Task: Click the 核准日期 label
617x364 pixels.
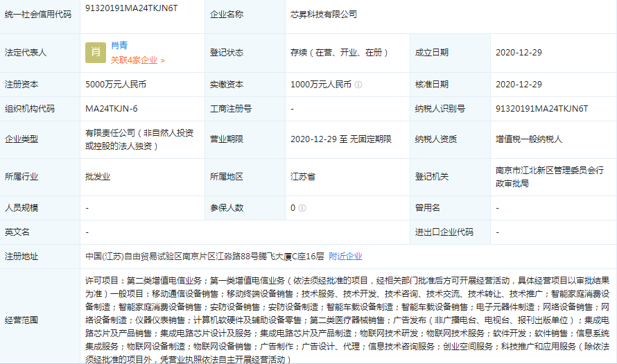Action: [x=432, y=85]
